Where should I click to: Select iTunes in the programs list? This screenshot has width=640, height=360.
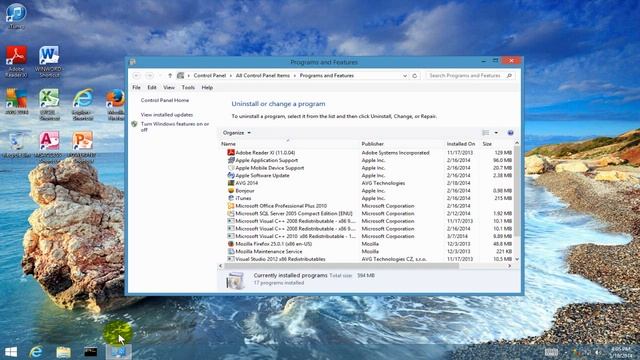pyautogui.click(x=369, y=198)
